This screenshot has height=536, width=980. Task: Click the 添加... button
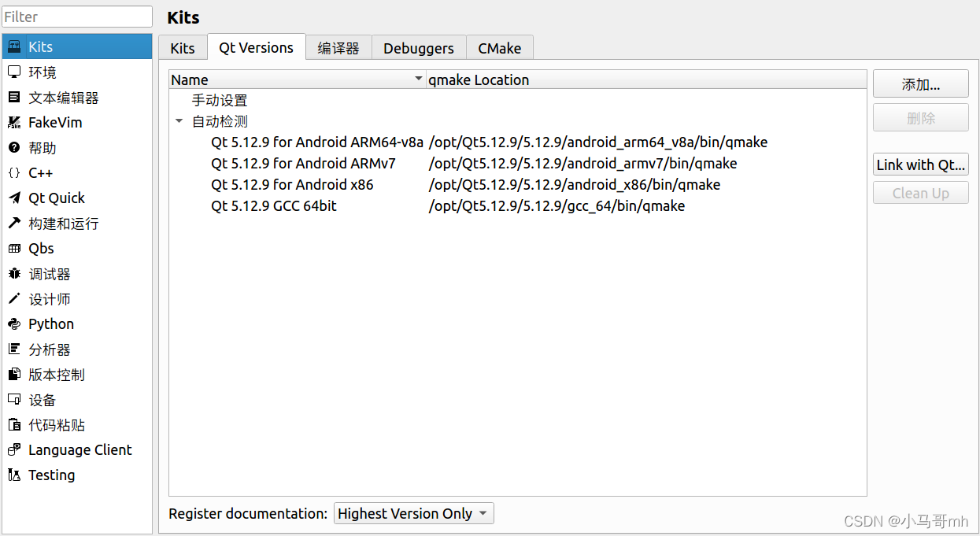coord(921,84)
